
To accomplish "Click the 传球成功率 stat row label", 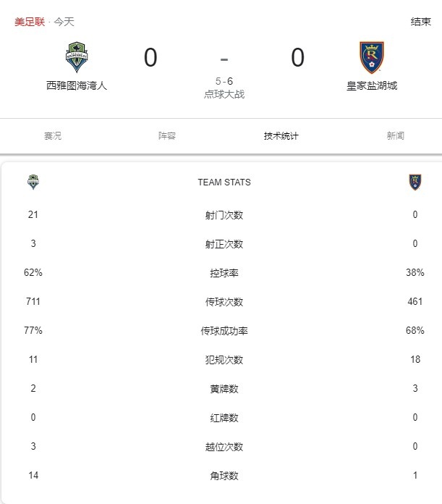I will pyautogui.click(x=224, y=331).
